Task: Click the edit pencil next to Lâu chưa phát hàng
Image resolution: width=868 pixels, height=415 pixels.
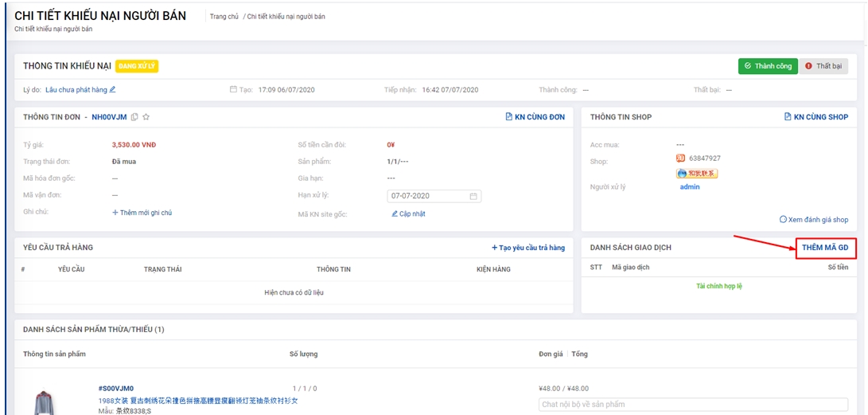Action: [x=113, y=90]
